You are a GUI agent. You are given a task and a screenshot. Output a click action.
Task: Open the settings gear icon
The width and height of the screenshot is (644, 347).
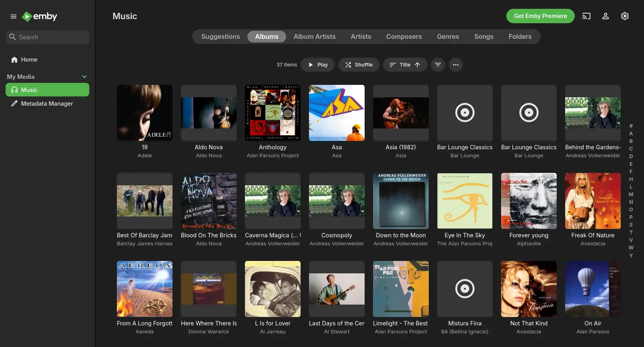(625, 16)
